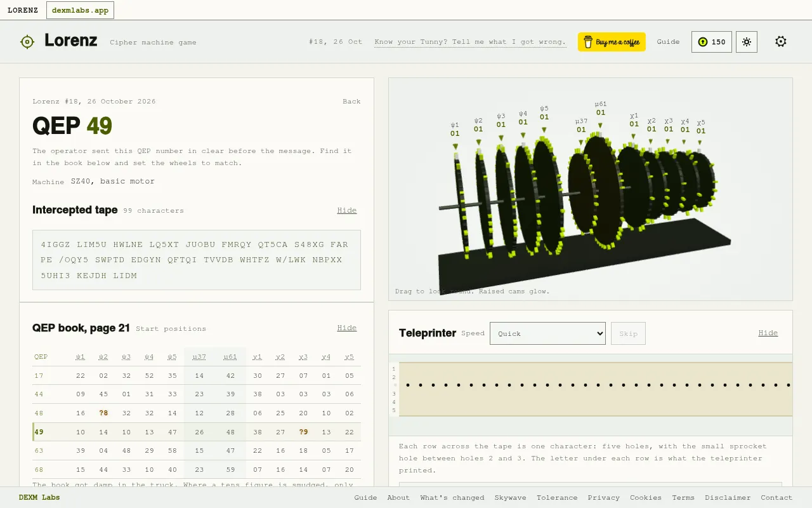Open the dexmlabs.app tab
812x508 pixels.
pos(80,10)
